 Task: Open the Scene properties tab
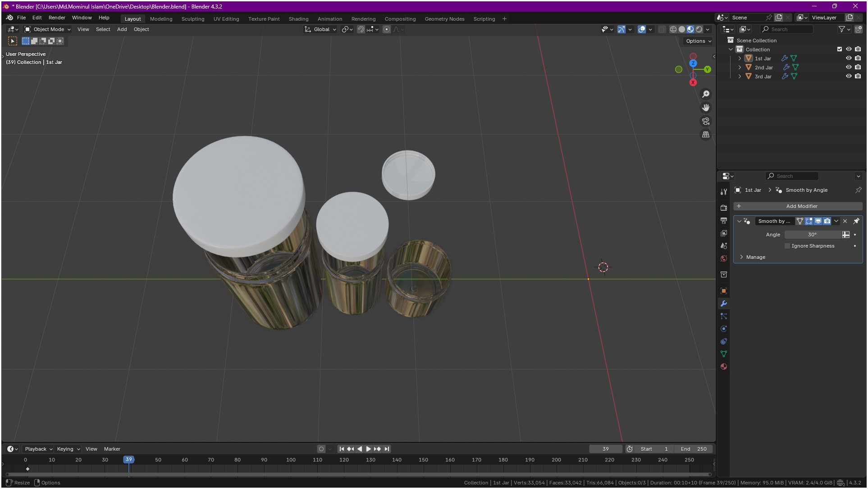[724, 246]
